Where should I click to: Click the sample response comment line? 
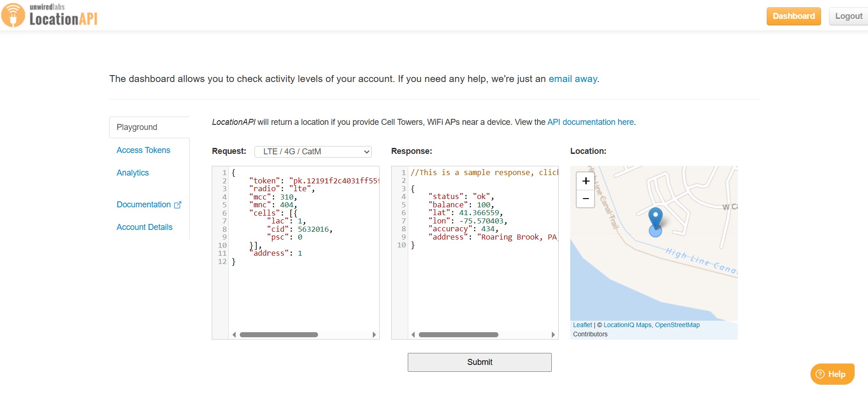click(484, 173)
